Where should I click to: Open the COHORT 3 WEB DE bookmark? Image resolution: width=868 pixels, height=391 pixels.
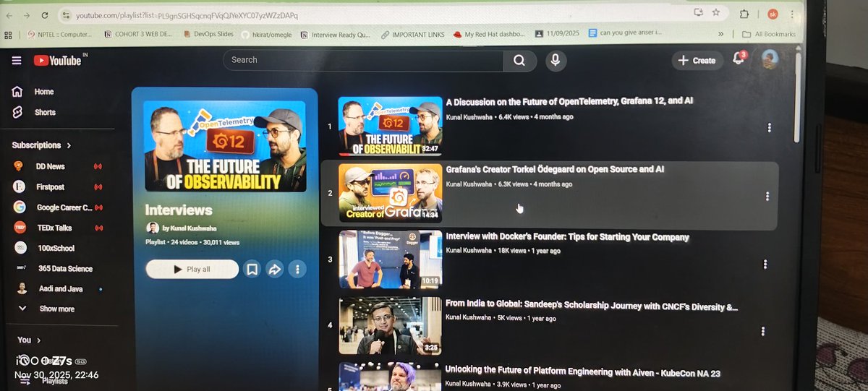(x=138, y=34)
